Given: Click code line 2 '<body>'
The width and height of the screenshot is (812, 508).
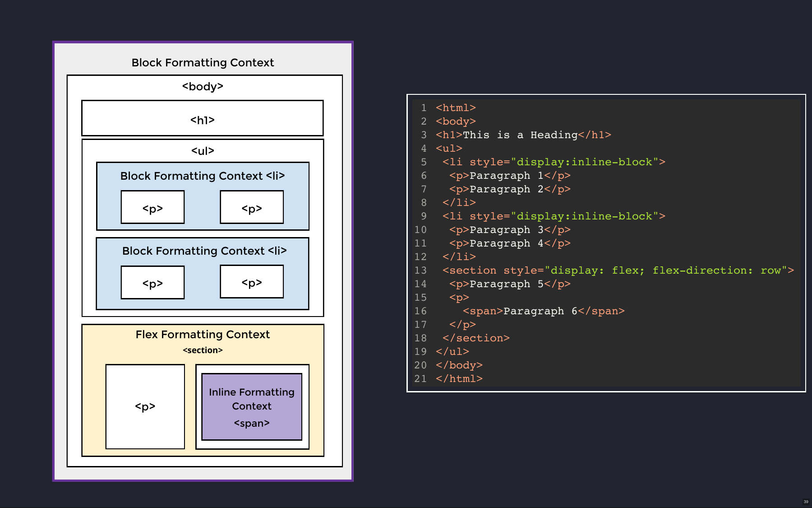Looking at the screenshot, I should [456, 121].
